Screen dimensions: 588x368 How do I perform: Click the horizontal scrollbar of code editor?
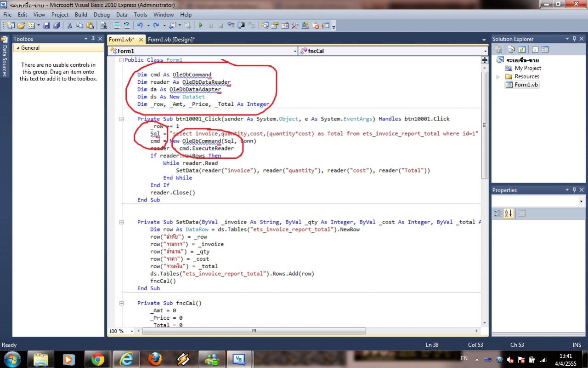pos(254,331)
